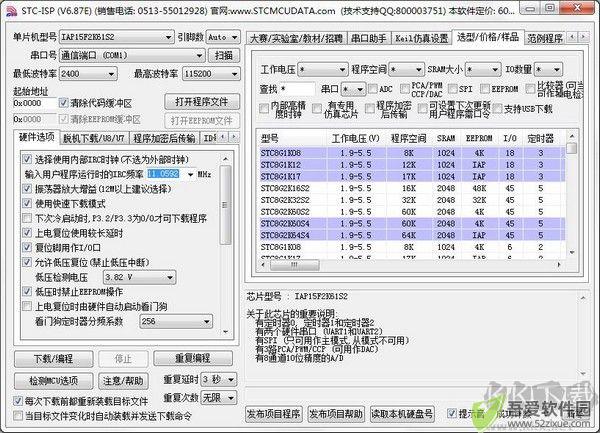Click chip table scroll-down arrow
600x433 pixels.
coord(572,252)
